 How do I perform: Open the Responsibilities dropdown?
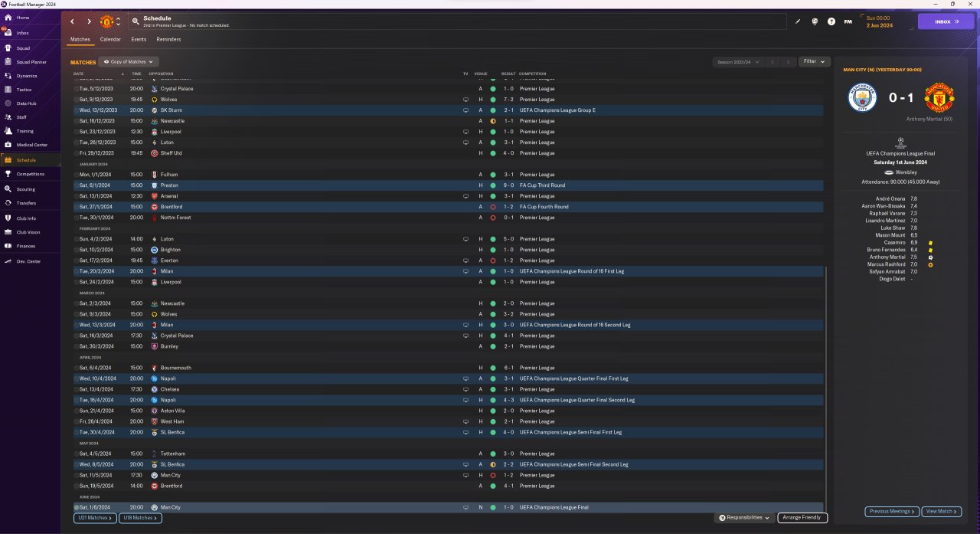[744, 518]
